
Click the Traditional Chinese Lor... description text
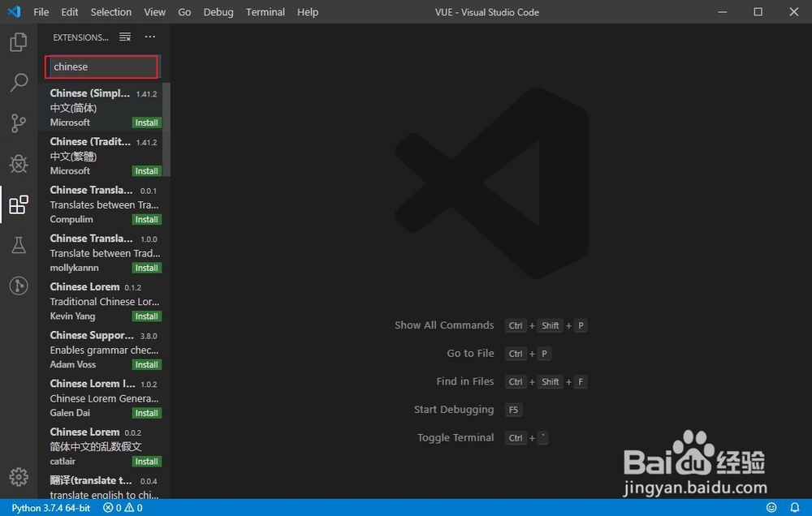click(x=104, y=302)
